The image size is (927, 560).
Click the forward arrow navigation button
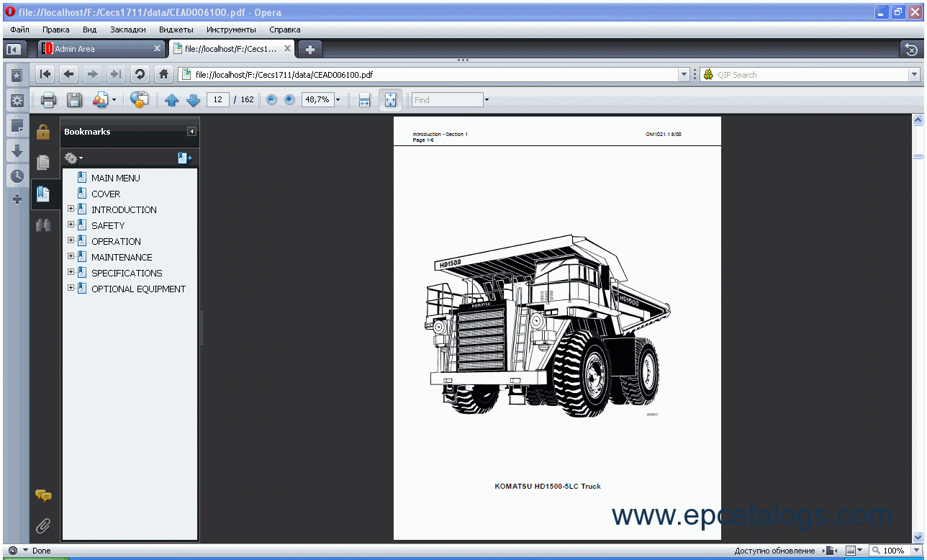click(x=92, y=74)
